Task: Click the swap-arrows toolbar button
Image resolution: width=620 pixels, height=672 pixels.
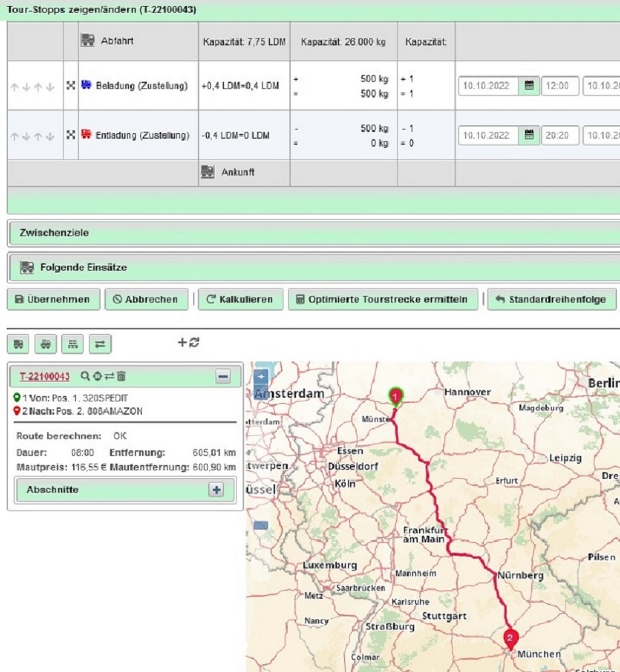Action: point(100,344)
